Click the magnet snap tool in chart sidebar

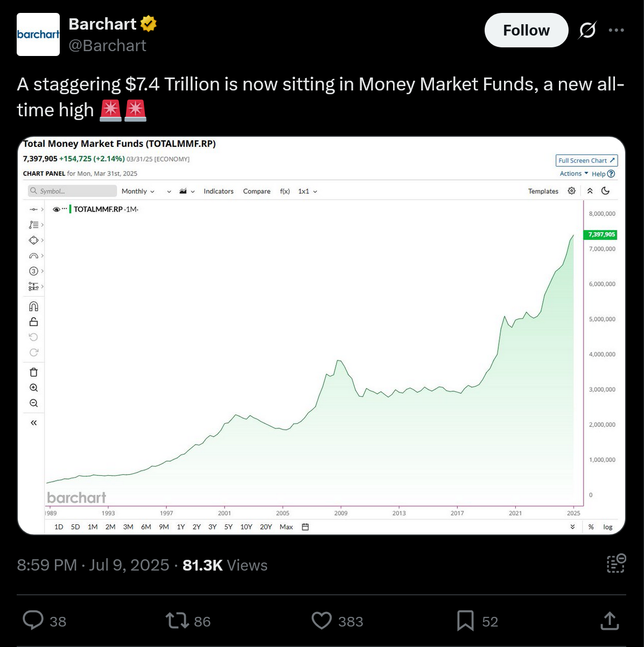pyautogui.click(x=33, y=306)
